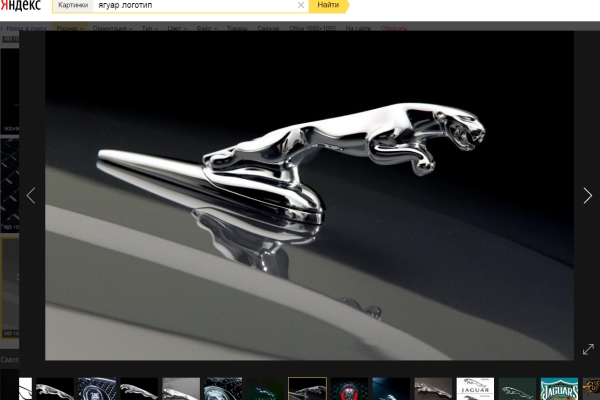
Task: Click the Yandex logo
Action: coord(21,5)
